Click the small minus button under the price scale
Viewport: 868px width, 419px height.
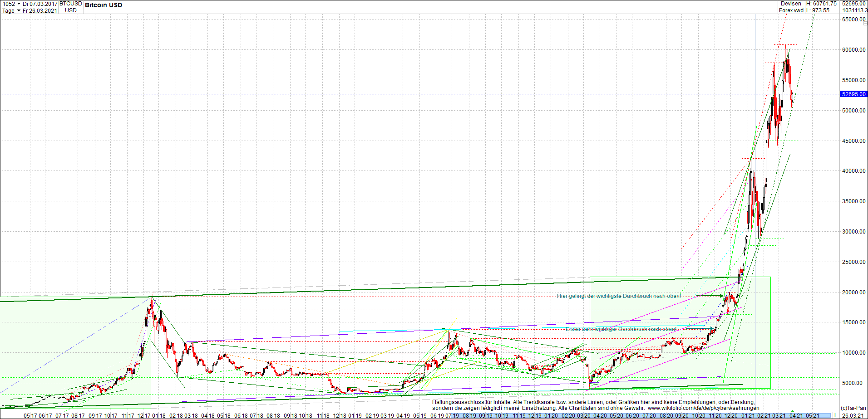[x=865, y=23]
